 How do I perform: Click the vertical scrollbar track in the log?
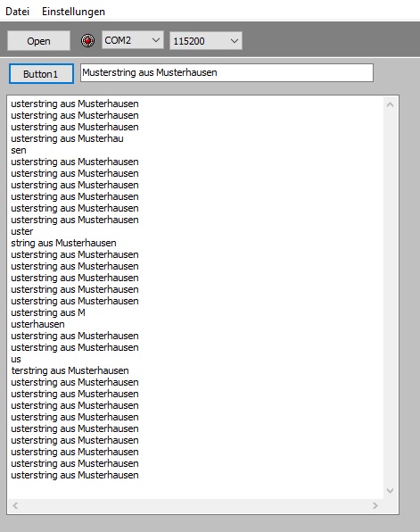[x=390, y=298]
